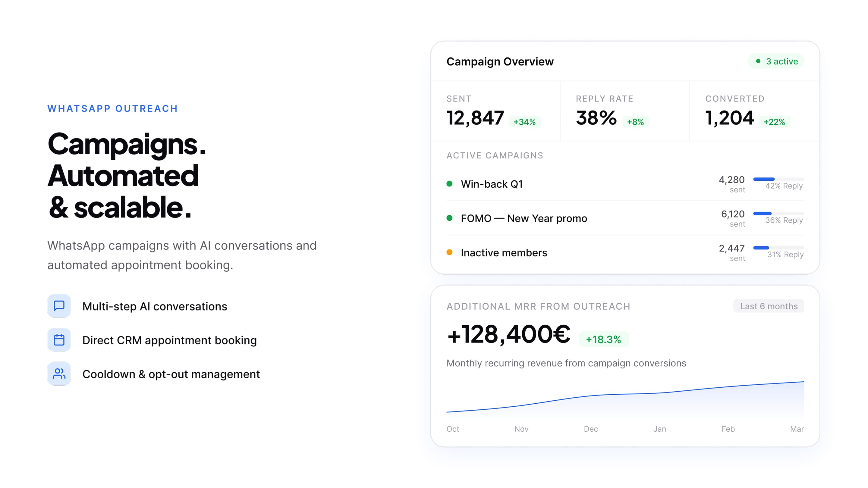
Task: Click the users icon for opt-out management
Action: [59, 374]
